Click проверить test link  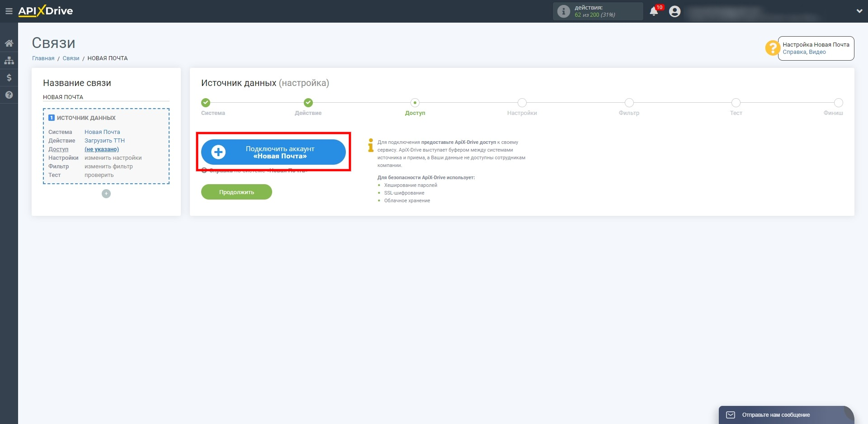point(99,175)
